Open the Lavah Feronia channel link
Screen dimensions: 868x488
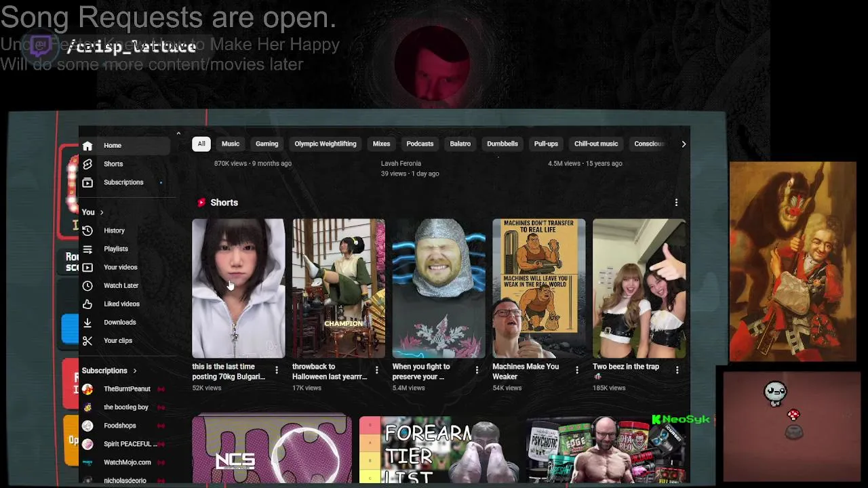[401, 163]
